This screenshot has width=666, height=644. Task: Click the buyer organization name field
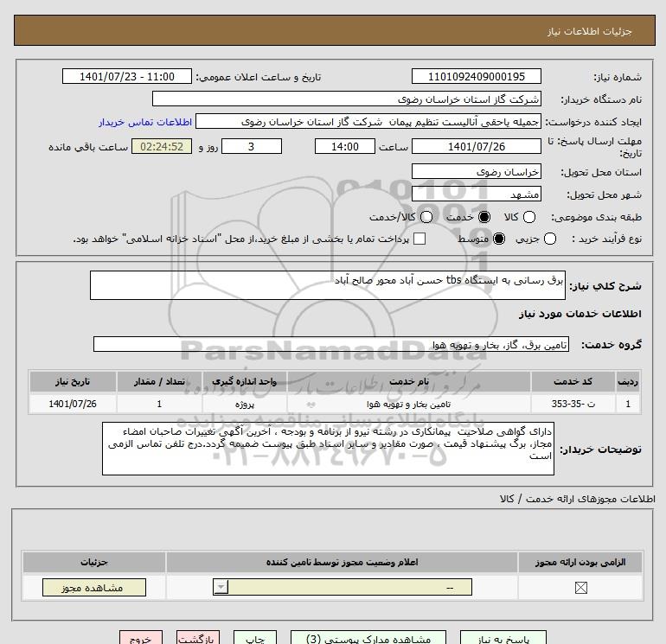tap(347, 99)
